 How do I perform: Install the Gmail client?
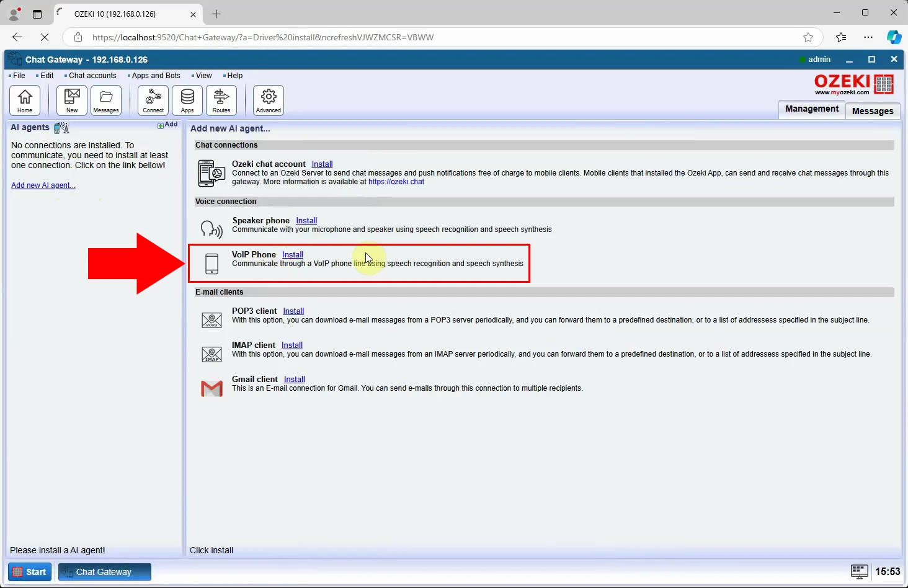tap(295, 380)
